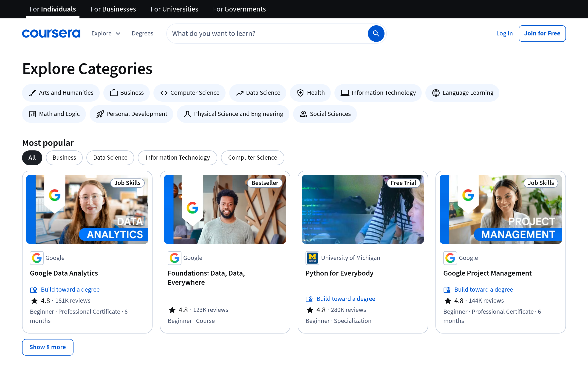Click degree icon on Google Project Management card
Screen dimensions: 588x368
click(x=447, y=290)
